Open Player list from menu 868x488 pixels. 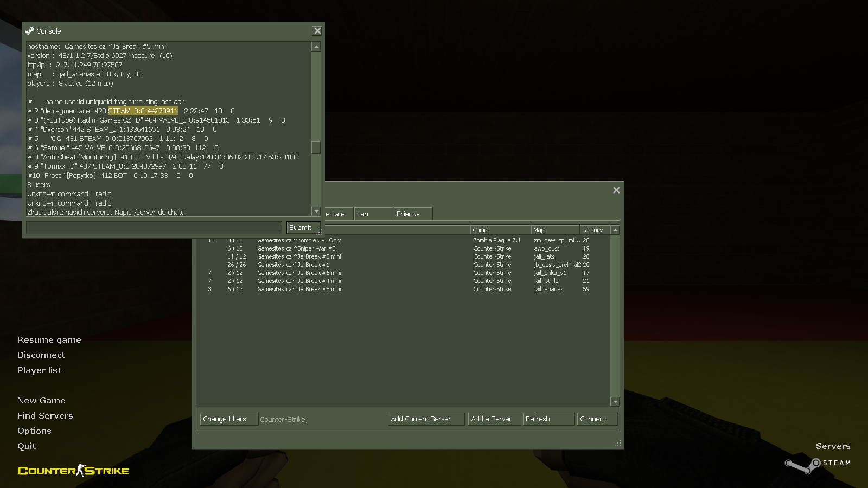coord(39,370)
